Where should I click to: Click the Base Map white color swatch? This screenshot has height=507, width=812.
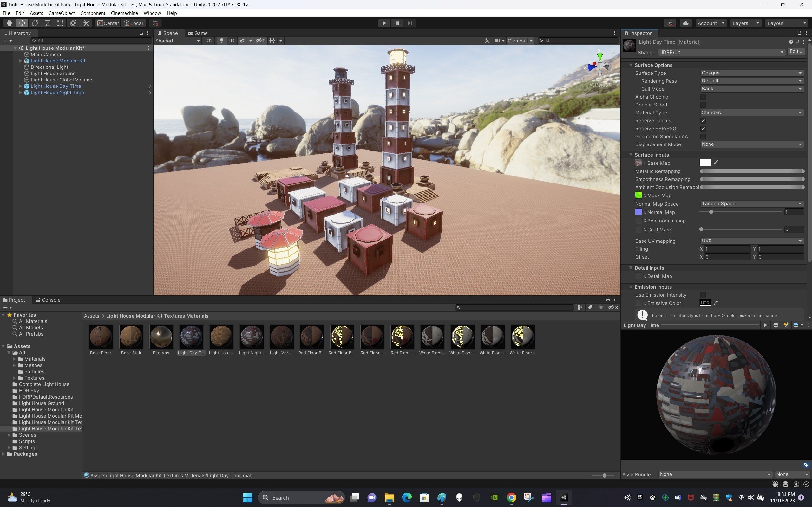click(705, 163)
